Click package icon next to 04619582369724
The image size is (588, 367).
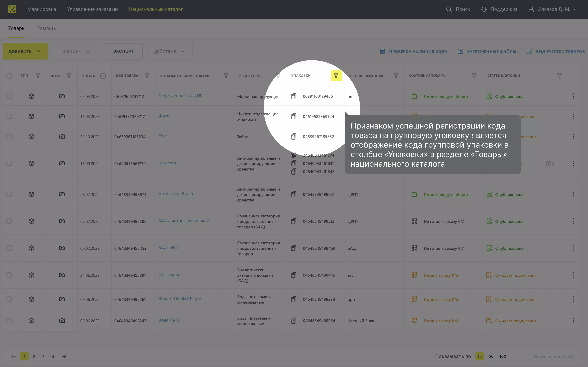pyautogui.click(x=294, y=116)
